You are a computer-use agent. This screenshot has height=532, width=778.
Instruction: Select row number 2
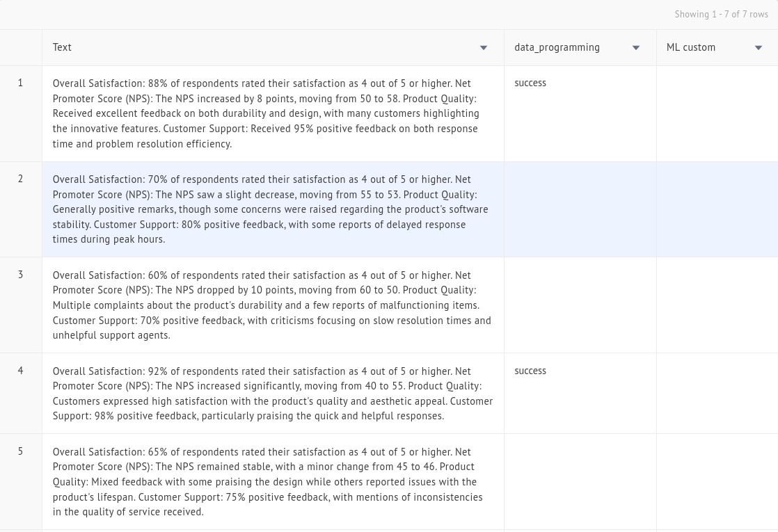click(20, 179)
